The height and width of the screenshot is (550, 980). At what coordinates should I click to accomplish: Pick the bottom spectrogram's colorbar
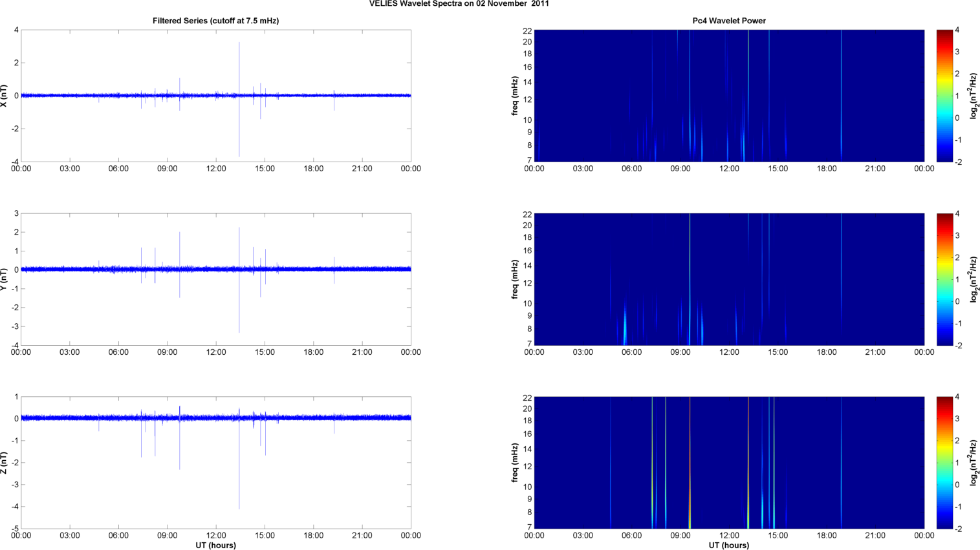[x=944, y=463]
